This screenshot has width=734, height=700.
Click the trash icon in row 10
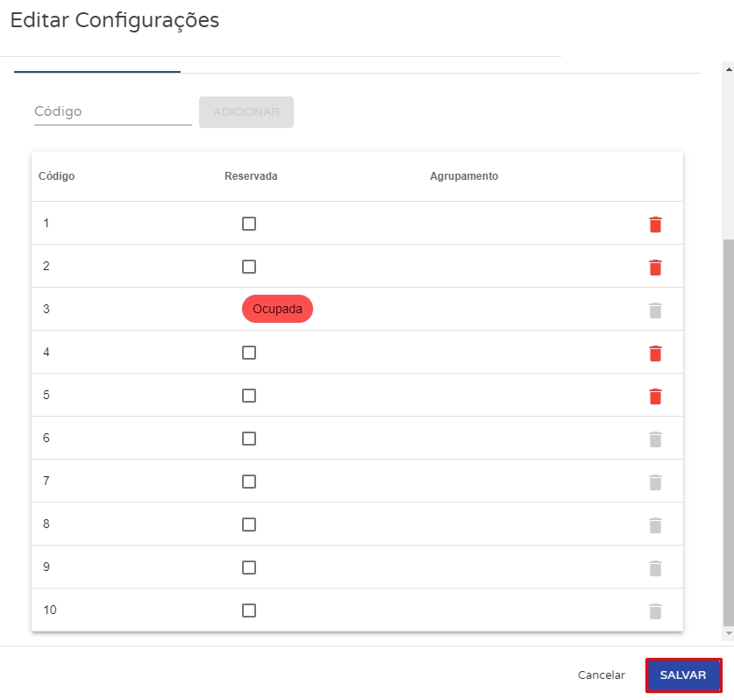655,611
